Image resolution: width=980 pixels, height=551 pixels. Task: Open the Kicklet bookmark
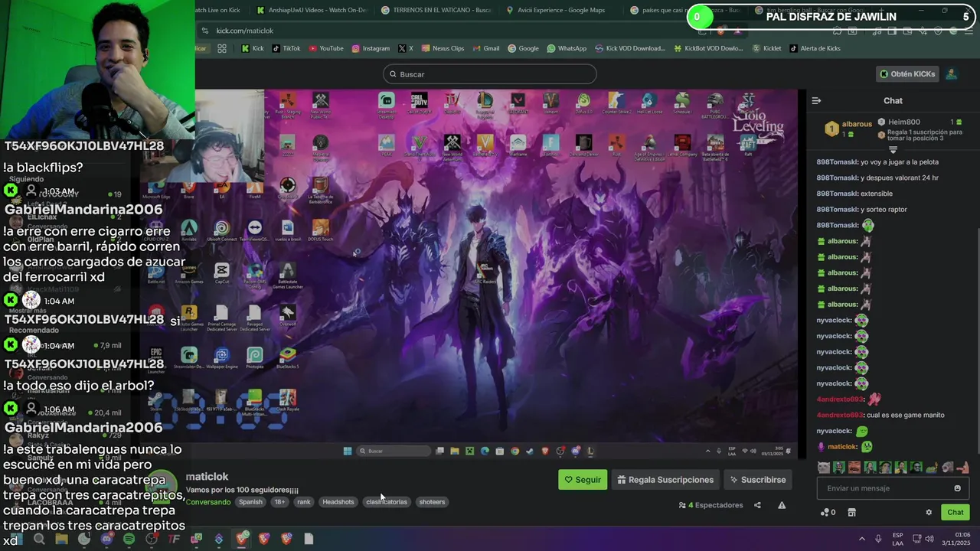[x=766, y=48]
